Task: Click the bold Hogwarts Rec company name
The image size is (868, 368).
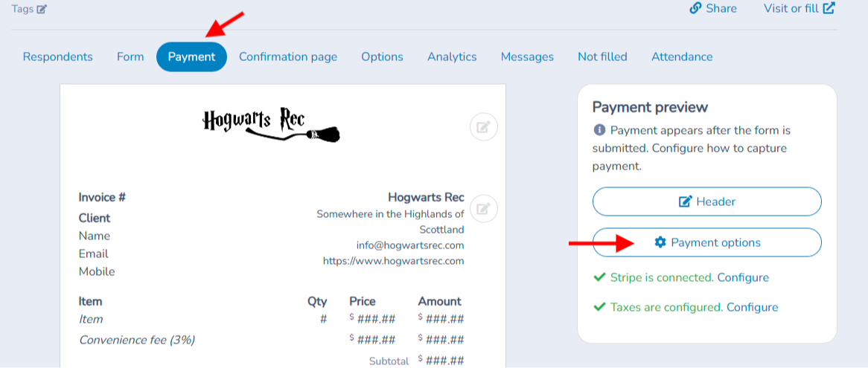Action: pyautogui.click(x=427, y=197)
